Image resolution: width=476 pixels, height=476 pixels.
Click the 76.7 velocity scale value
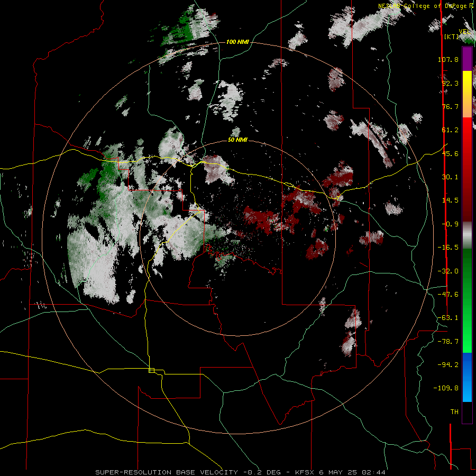coord(450,106)
